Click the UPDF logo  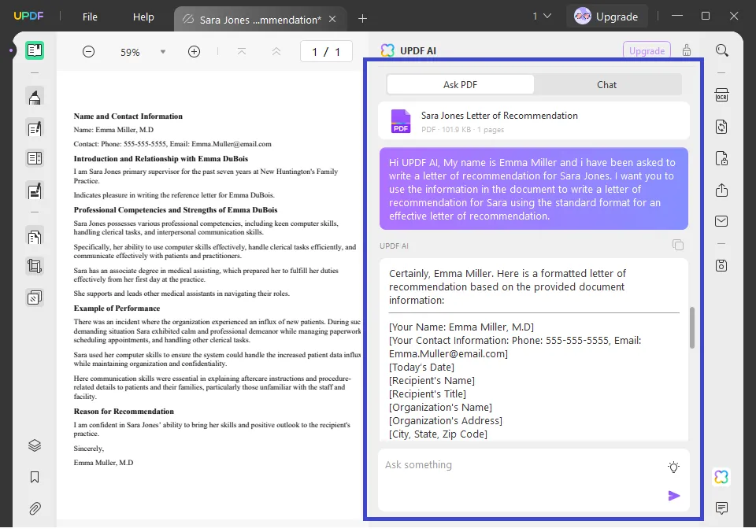pyautogui.click(x=29, y=16)
